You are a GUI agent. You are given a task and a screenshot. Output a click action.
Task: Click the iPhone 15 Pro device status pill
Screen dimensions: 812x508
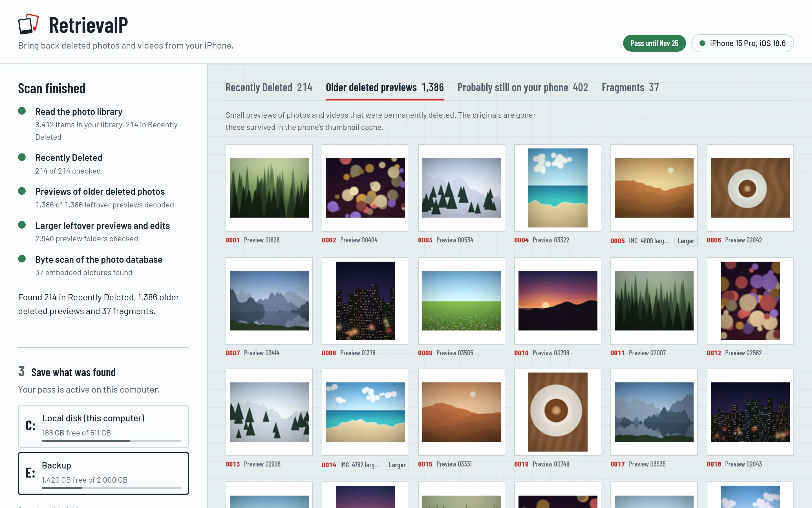(742, 43)
